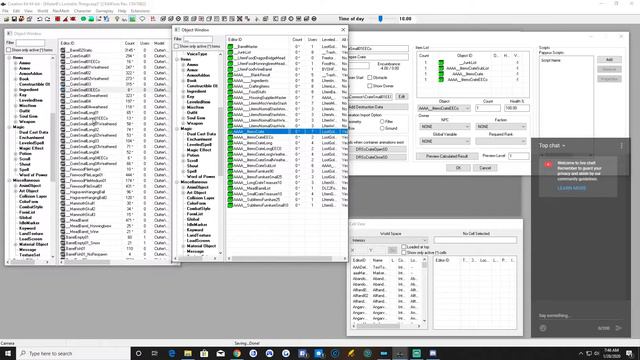Click the send message arrow in chat
The image size is (640, 360).
point(619,328)
